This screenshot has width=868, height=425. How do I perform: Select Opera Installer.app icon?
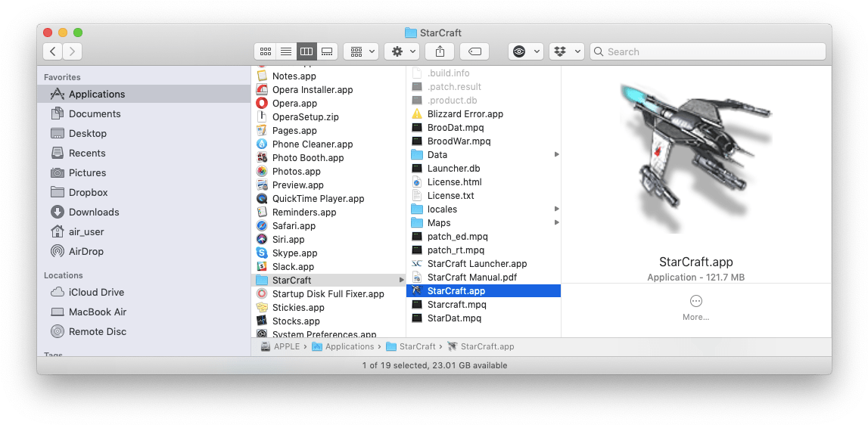point(263,90)
